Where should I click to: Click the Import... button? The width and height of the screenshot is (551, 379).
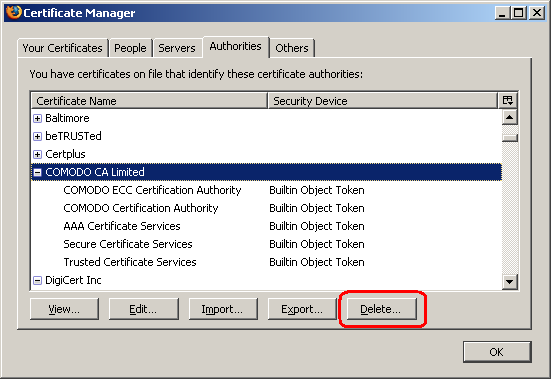[x=223, y=309]
